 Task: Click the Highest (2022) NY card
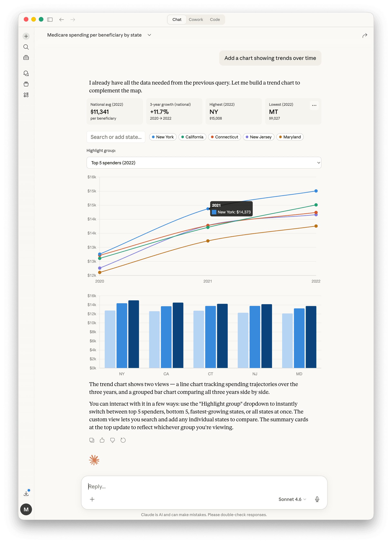pos(234,111)
